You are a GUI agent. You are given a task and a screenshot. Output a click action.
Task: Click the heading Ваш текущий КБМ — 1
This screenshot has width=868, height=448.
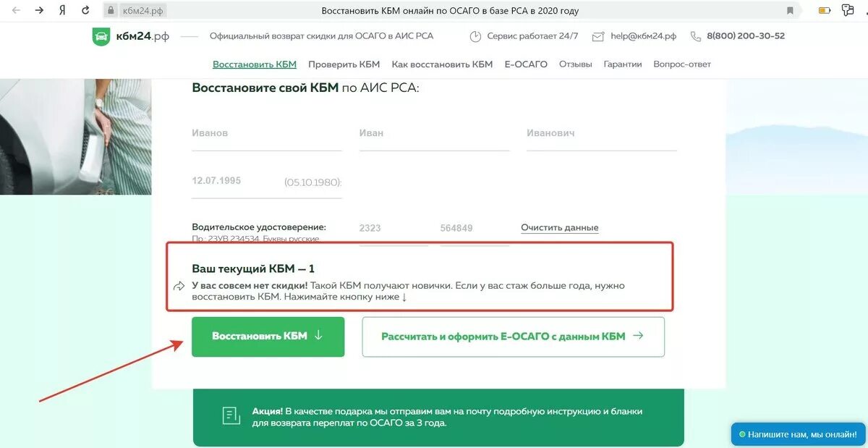coord(253,269)
